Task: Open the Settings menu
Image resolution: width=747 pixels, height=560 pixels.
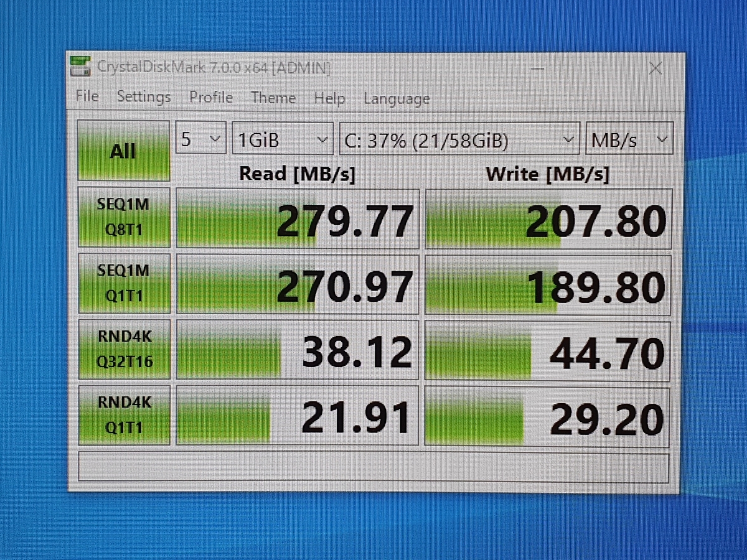Action: pyautogui.click(x=144, y=97)
